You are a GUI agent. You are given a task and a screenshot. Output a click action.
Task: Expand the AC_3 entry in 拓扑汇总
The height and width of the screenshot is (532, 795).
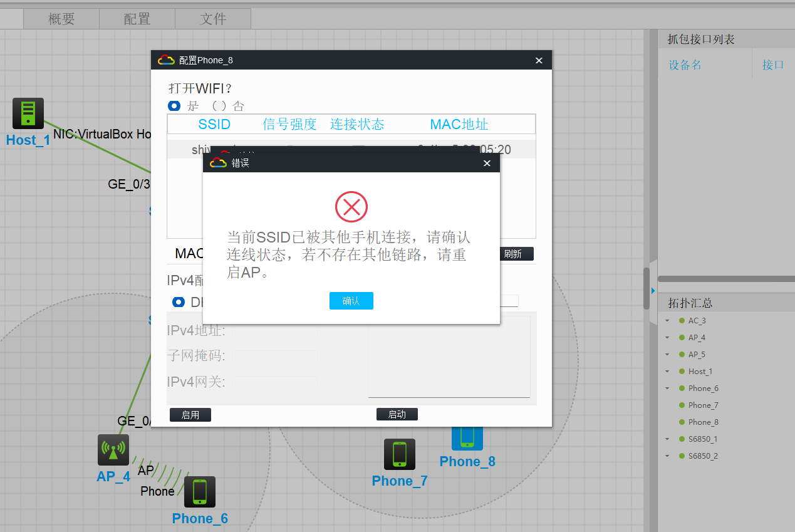tap(668, 321)
